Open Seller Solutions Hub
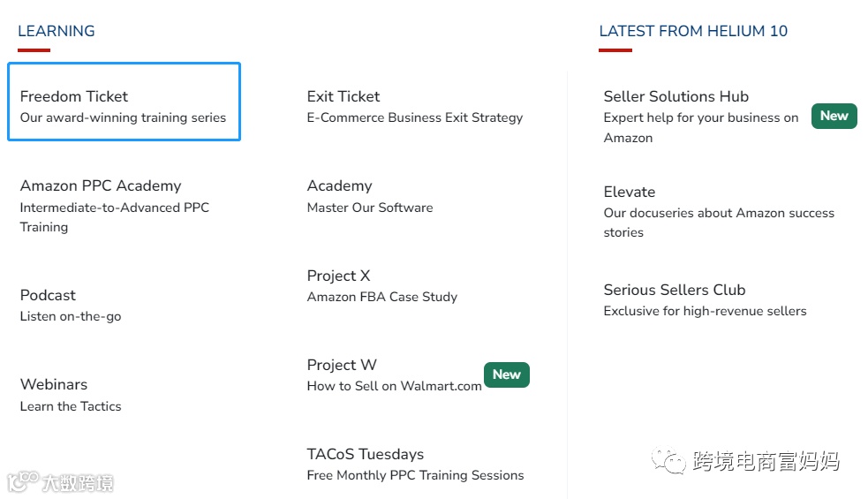Viewport: 868px width, 499px height. (676, 96)
